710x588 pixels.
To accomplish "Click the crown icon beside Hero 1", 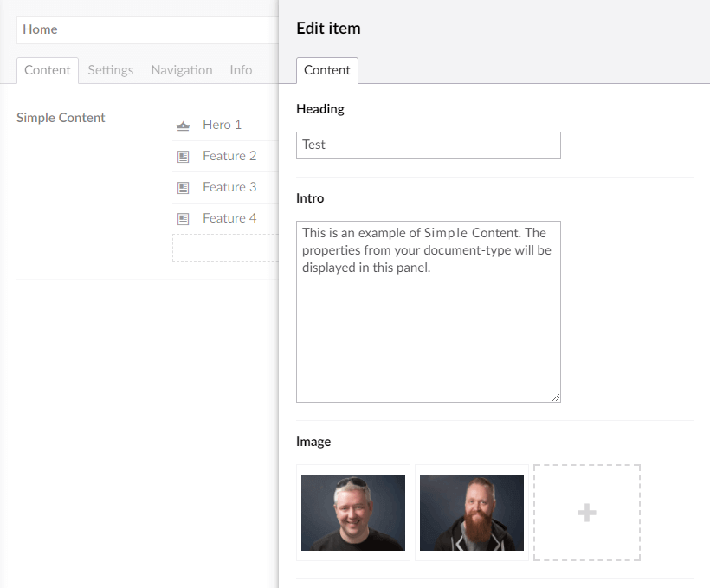I will point(183,126).
